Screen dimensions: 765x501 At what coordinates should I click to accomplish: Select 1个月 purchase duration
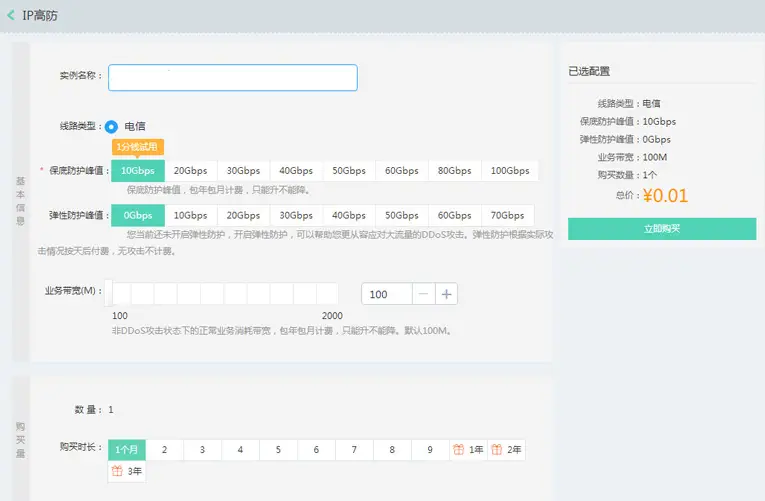click(128, 450)
